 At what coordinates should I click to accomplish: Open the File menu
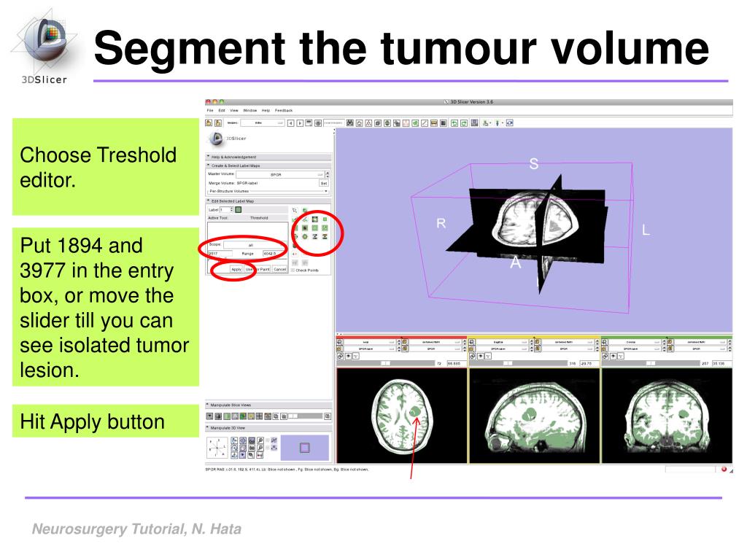pyautogui.click(x=210, y=111)
